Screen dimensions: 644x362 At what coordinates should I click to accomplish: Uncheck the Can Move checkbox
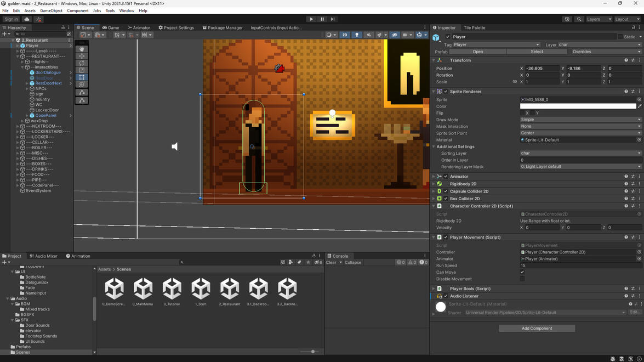pos(522,272)
